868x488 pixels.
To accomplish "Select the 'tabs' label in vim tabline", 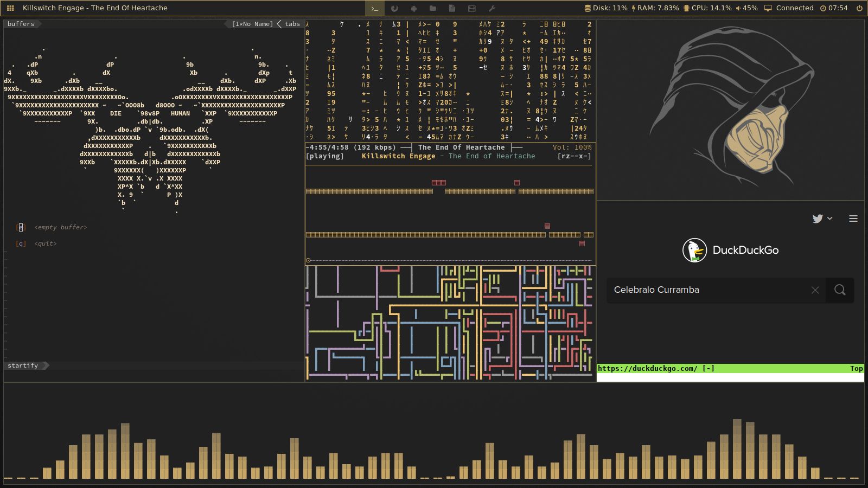I will point(292,24).
